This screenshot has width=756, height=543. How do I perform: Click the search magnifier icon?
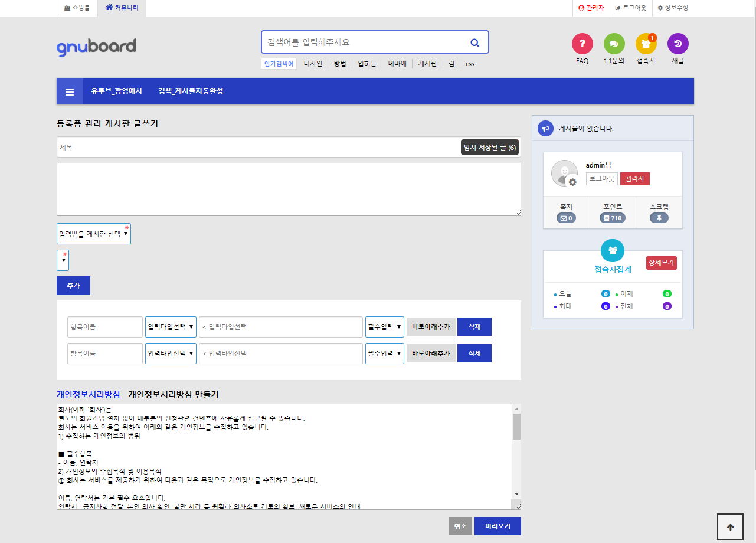474,42
